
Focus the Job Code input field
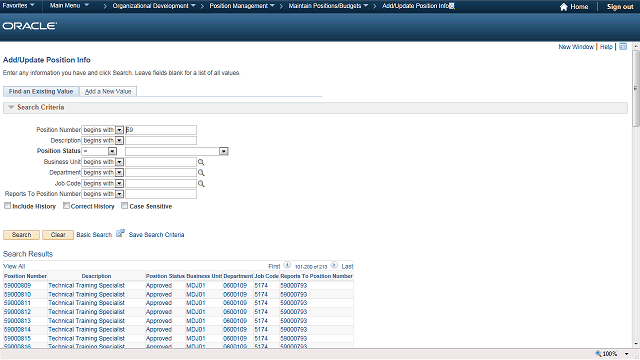pyautogui.click(x=161, y=184)
